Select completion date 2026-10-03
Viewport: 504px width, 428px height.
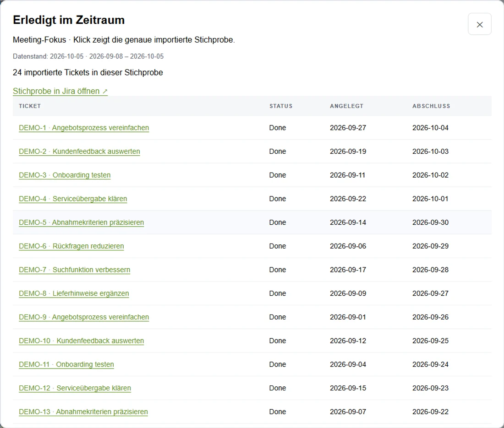[x=430, y=152]
